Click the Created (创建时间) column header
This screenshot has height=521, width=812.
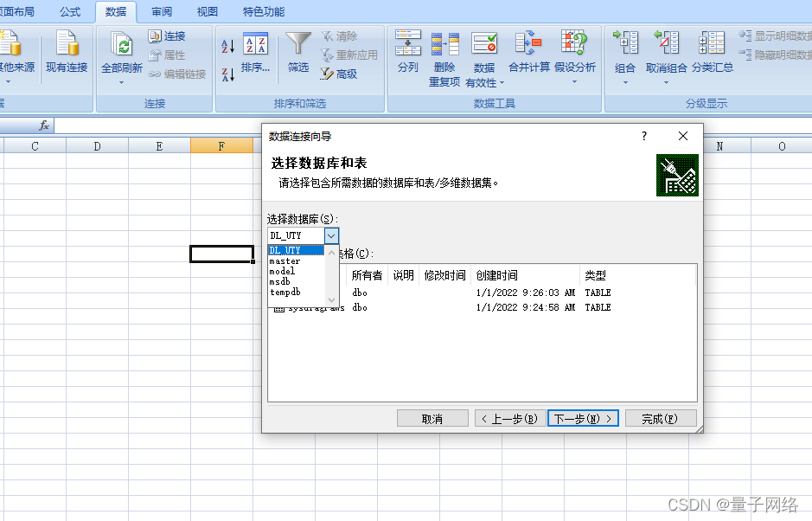click(525, 275)
